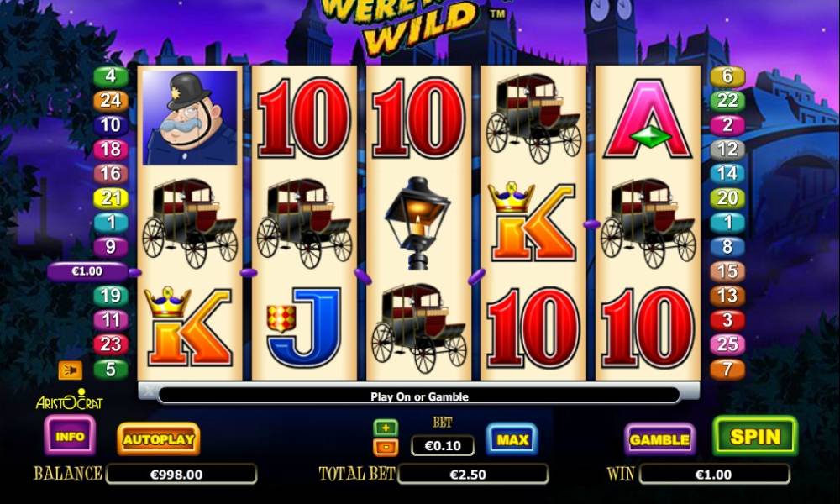Select the MAX bet button
Viewport: 840px width, 504px height.
coord(512,439)
